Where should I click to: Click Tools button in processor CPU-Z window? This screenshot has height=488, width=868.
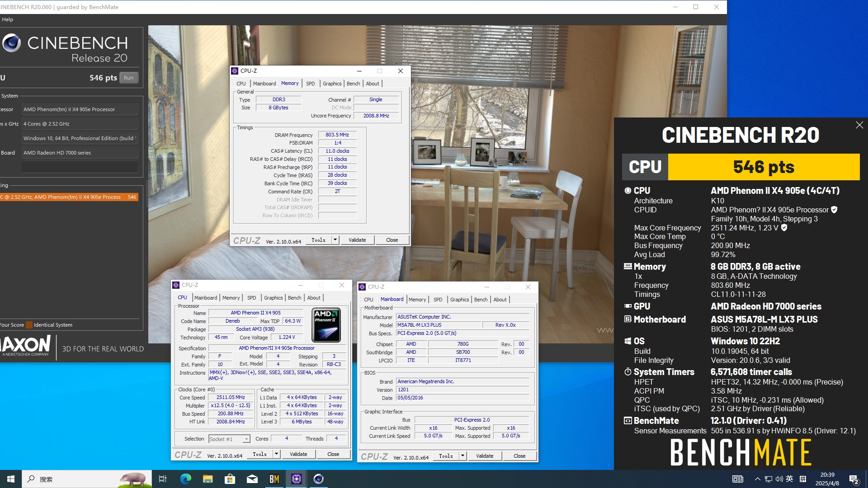pos(259,454)
